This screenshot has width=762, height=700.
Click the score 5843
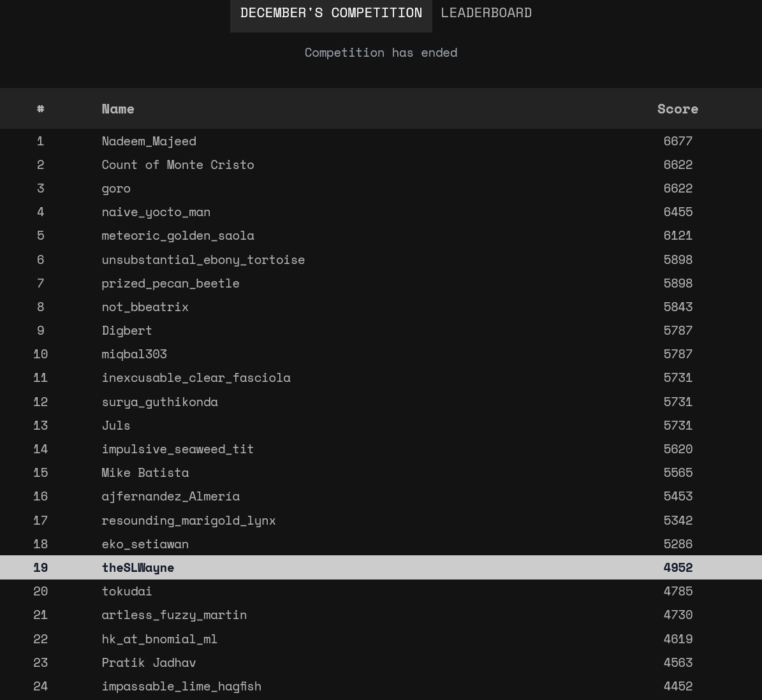678,307
